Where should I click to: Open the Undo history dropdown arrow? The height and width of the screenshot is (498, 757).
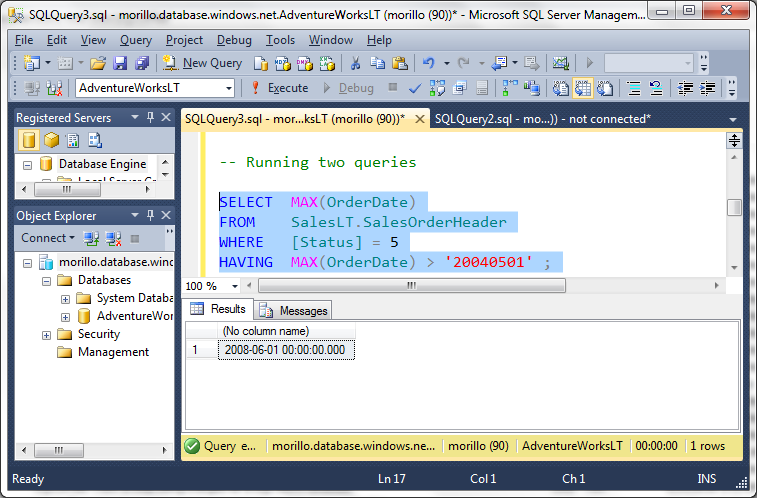coord(447,63)
